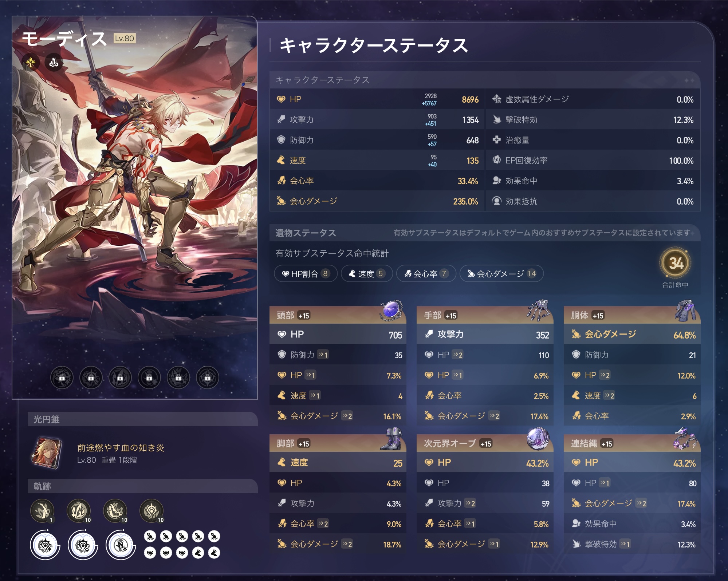Click the first large circular bonus trace icon
The height and width of the screenshot is (581, 728).
(x=45, y=545)
